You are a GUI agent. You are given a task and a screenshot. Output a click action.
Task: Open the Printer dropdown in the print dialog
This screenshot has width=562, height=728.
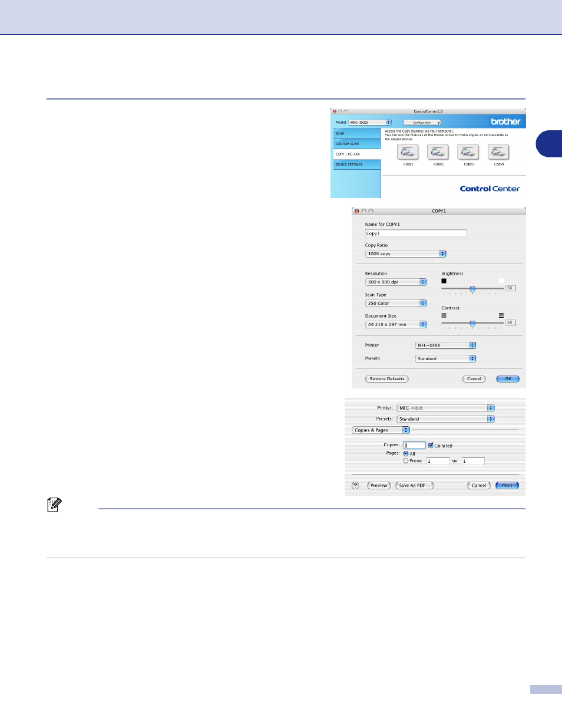pyautogui.click(x=446, y=408)
